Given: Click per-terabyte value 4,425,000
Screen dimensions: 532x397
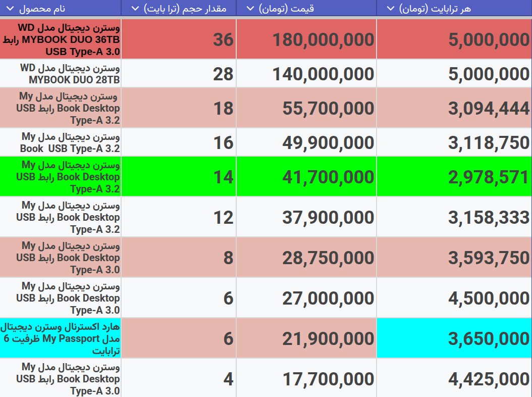Looking at the screenshot, I should point(454,378).
